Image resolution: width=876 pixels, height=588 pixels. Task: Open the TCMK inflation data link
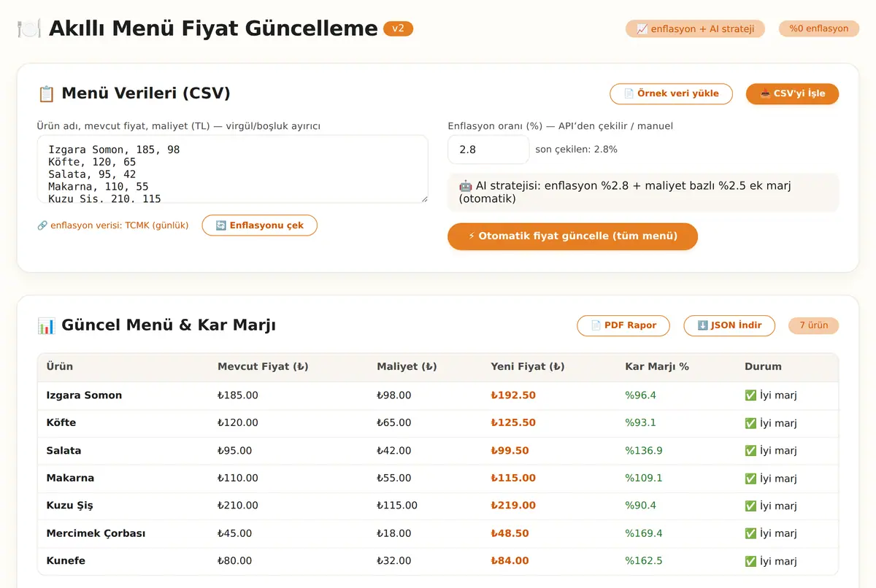click(x=112, y=225)
